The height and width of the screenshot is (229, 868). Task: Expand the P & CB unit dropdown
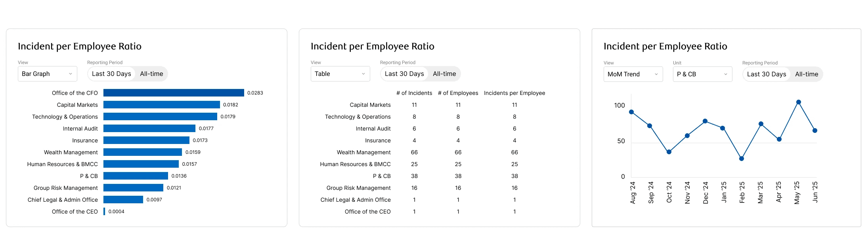[x=702, y=74]
